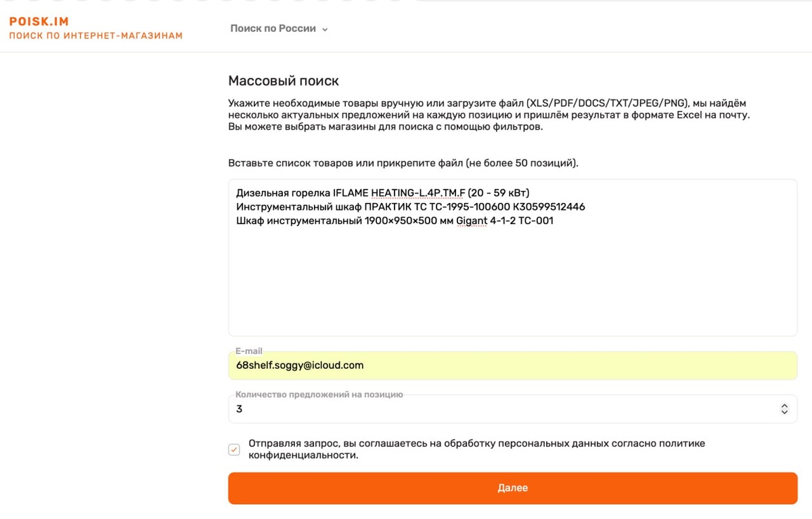Image resolution: width=812 pixels, height=519 pixels.
Task: Click the underlined "HEATING-L.4P.TM.F" model text
Action: [418, 193]
